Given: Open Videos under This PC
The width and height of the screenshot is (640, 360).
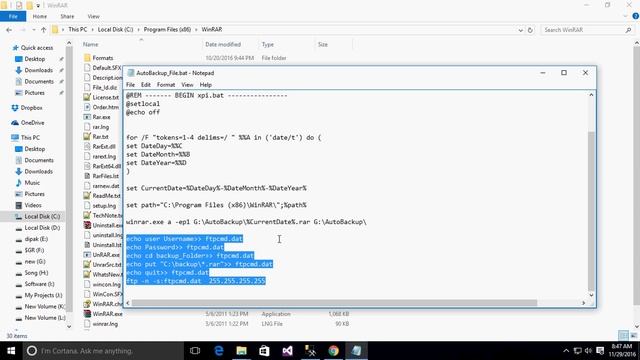Looking at the screenshot, I should coord(33,205).
